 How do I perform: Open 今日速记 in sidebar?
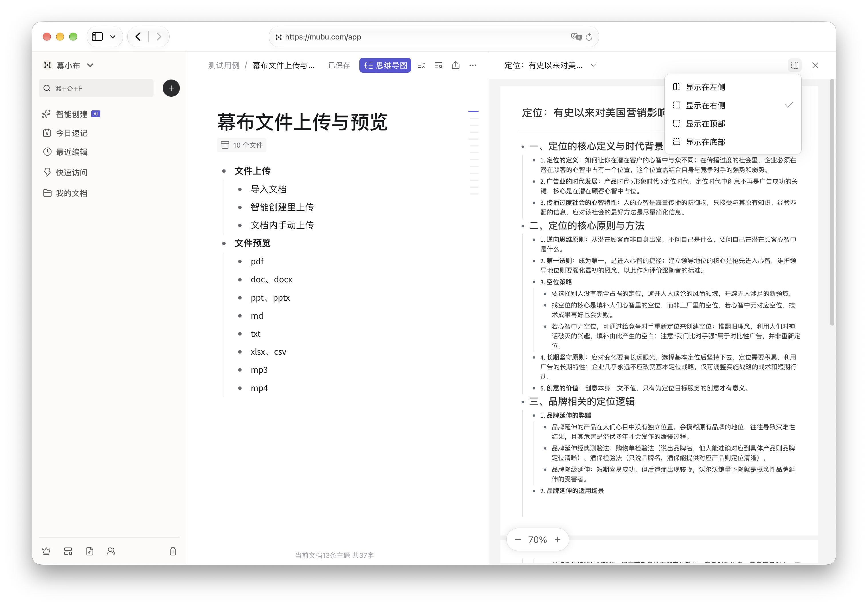tap(65, 133)
